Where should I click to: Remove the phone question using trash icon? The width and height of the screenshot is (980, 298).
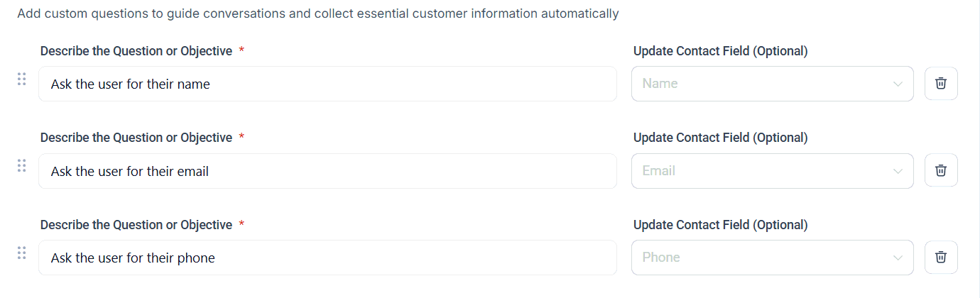pyautogui.click(x=941, y=257)
